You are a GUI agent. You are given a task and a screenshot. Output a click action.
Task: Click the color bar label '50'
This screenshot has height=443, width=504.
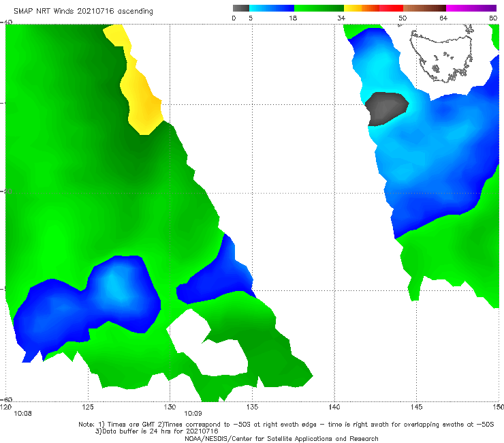(x=402, y=18)
